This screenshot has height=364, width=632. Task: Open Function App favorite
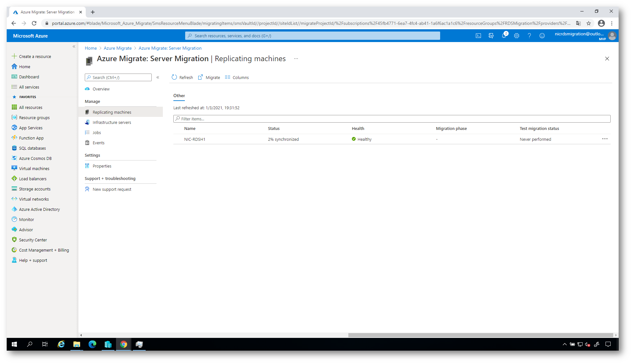pyautogui.click(x=28, y=138)
